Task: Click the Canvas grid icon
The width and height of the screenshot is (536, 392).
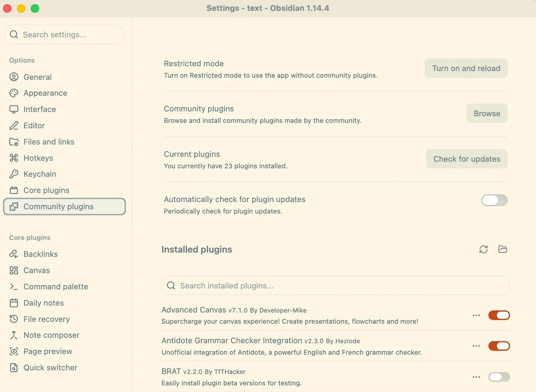Action: pos(14,270)
